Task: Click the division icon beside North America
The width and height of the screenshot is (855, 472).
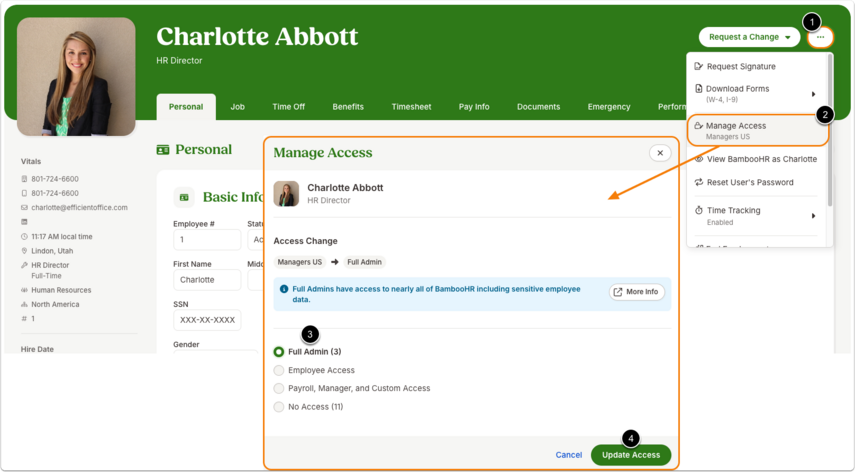Action: (24, 304)
